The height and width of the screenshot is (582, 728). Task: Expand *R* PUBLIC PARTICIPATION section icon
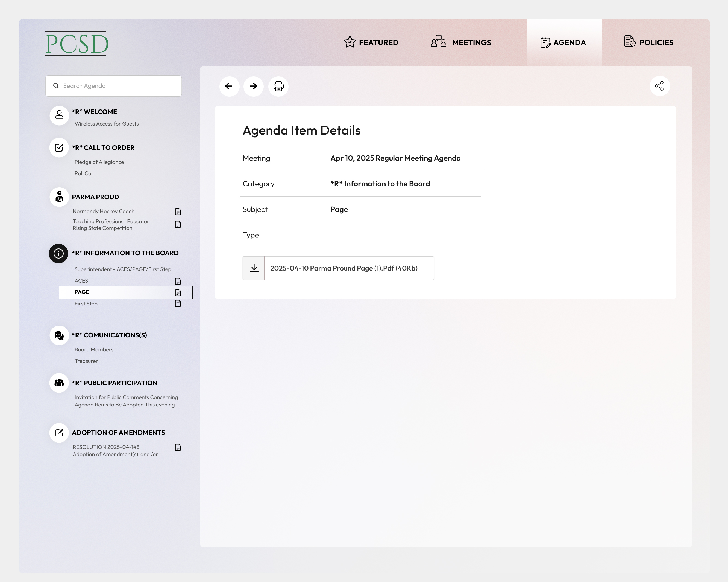click(59, 383)
